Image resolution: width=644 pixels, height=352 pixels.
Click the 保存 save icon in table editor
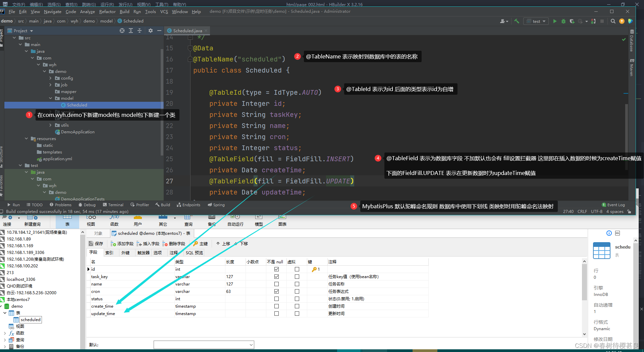[x=96, y=243]
